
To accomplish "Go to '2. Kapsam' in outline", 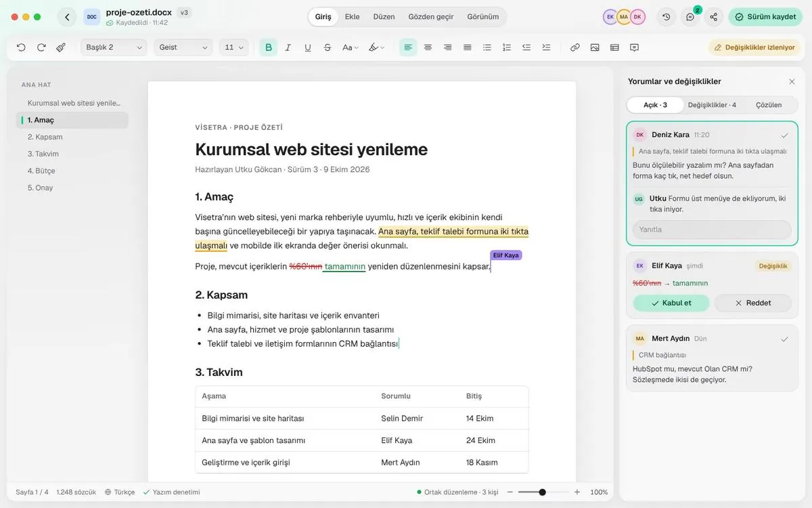I will (x=72, y=137).
